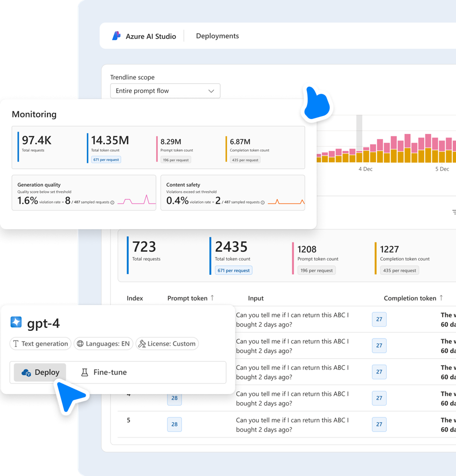Viewport: 456px width, 476px height.
Task: Click the Azure AI Studio logo icon
Action: pyautogui.click(x=116, y=36)
